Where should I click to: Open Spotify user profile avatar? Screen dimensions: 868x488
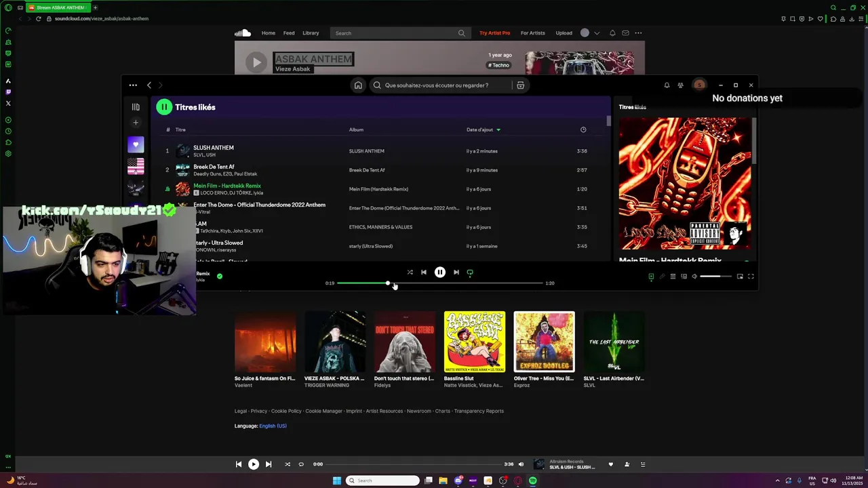click(x=699, y=85)
